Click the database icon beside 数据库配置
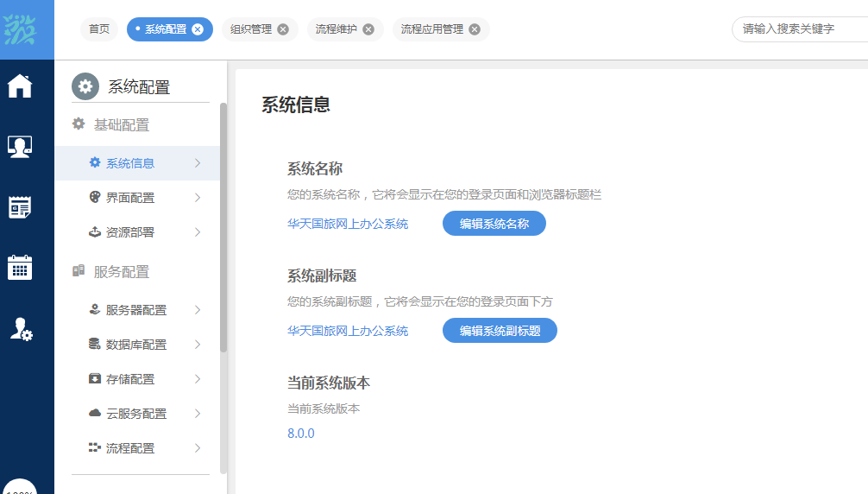Viewport: 868px width, 494px height. tap(95, 344)
